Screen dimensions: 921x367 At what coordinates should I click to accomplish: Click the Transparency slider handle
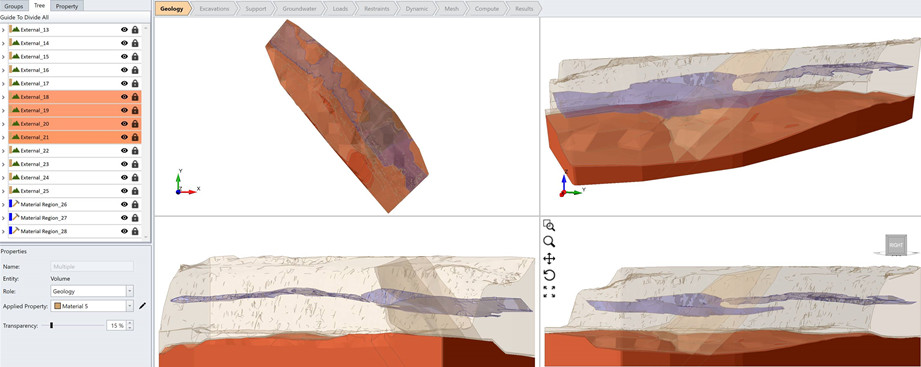tap(52, 325)
